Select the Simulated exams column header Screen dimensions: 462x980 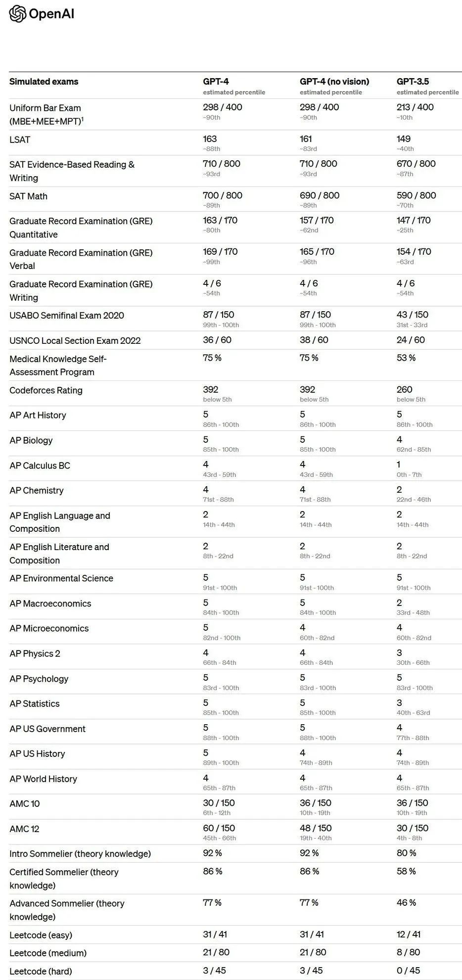point(44,82)
